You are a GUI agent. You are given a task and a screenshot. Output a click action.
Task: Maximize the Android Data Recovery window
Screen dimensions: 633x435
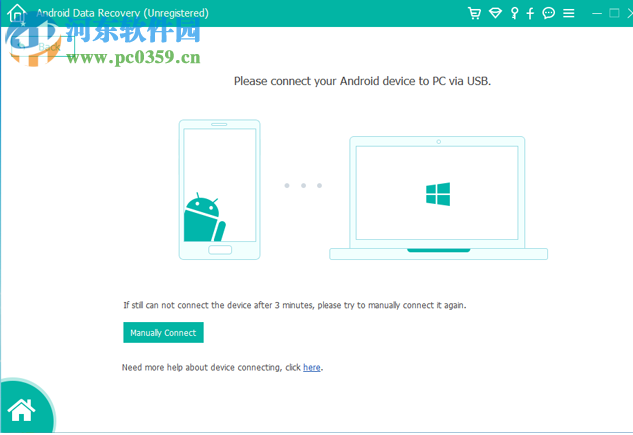point(614,13)
